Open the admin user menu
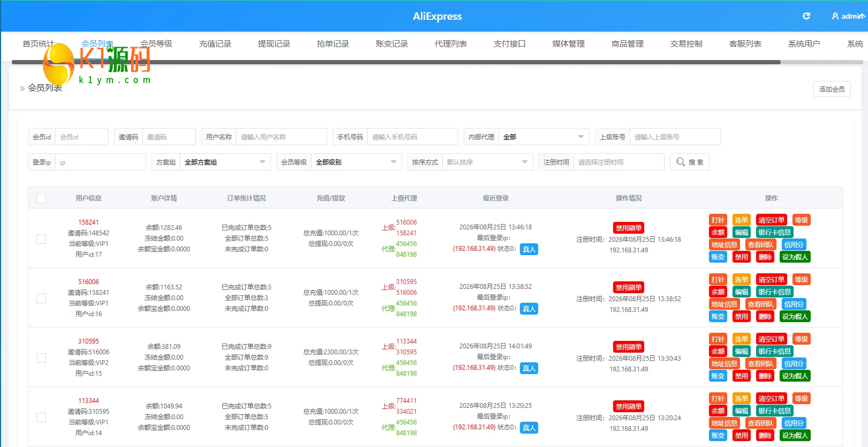The width and height of the screenshot is (868, 447). pos(848,16)
